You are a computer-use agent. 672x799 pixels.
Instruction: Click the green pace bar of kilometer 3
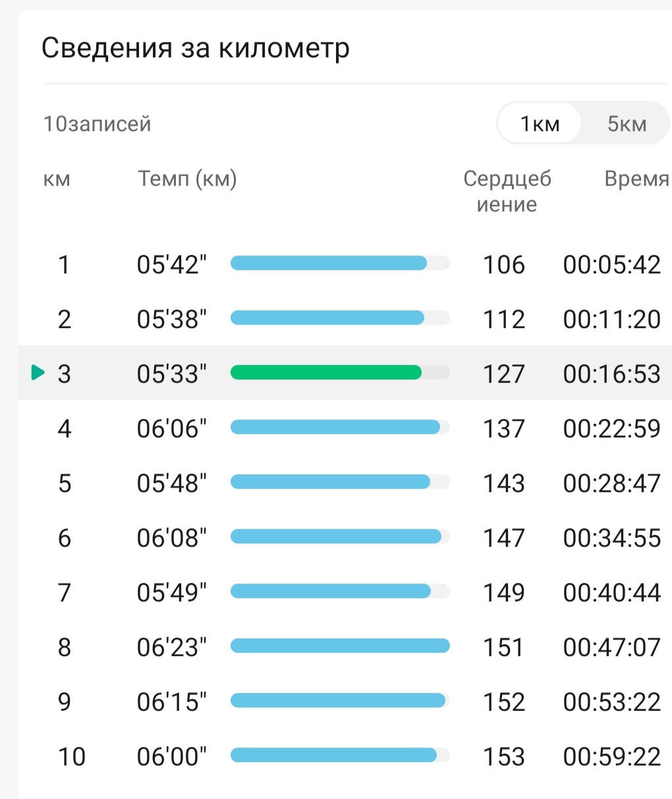click(326, 373)
